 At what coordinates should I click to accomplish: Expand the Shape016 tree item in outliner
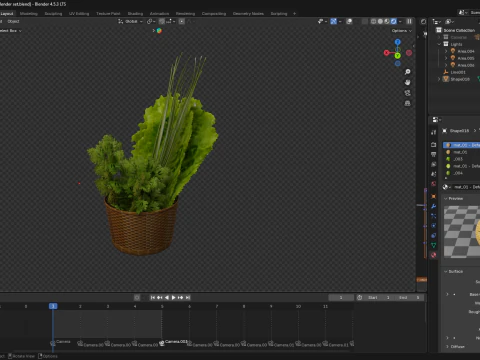coord(439,79)
